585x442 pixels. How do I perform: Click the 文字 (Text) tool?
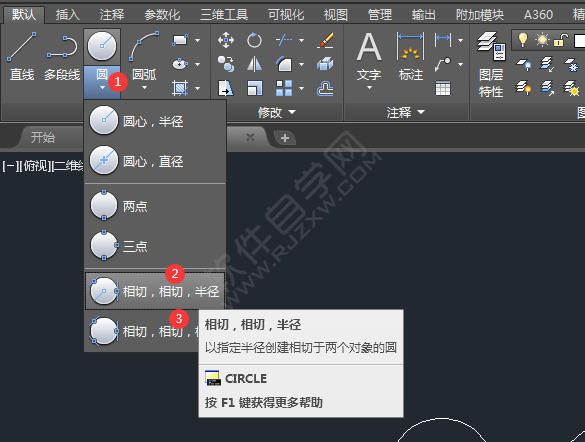tap(369, 56)
